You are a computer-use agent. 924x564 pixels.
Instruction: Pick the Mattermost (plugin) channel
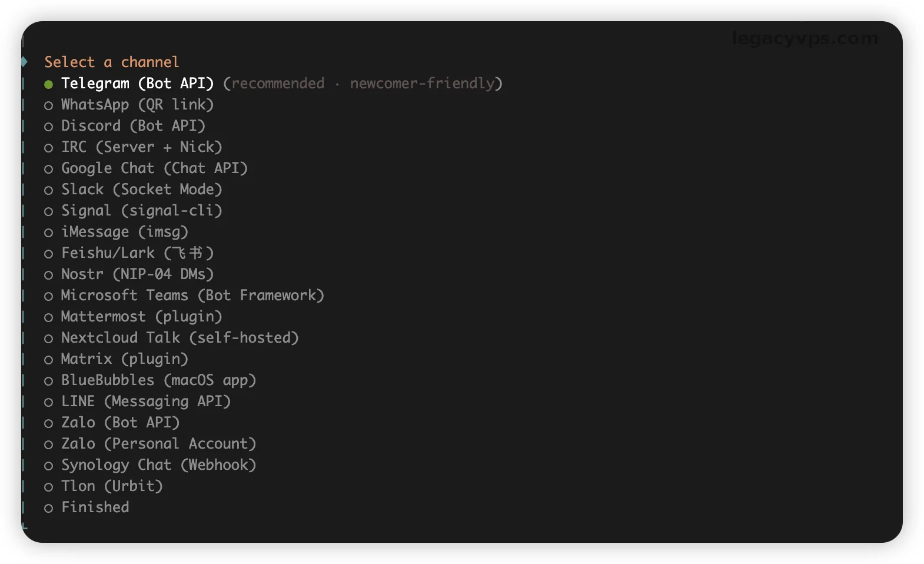tap(141, 317)
